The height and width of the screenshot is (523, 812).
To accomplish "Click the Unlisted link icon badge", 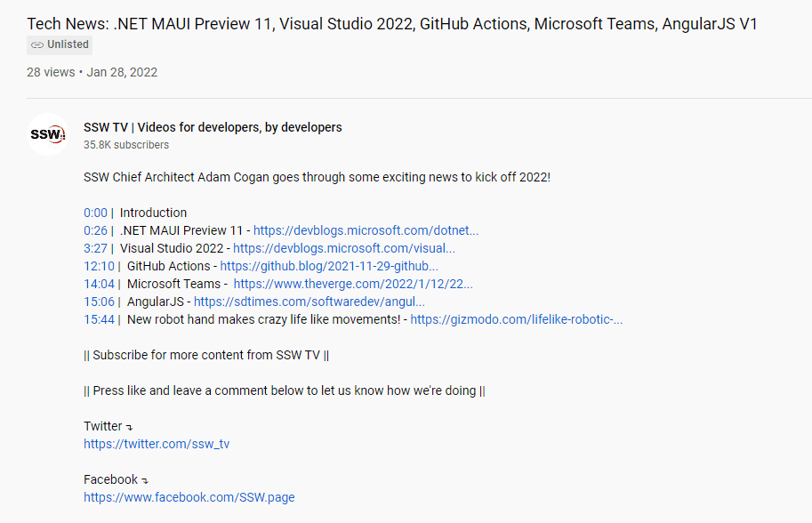I will (x=60, y=44).
